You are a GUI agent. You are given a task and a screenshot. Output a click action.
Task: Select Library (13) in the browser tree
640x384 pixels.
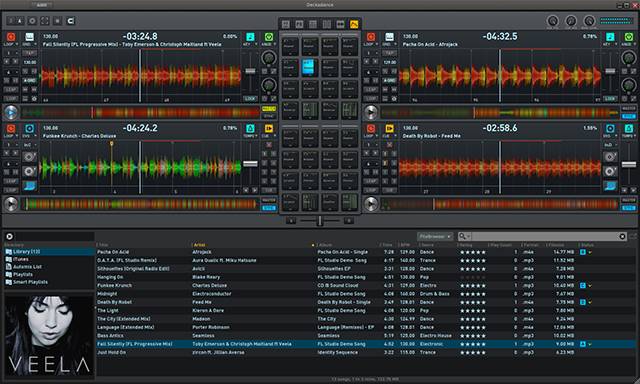pos(49,252)
